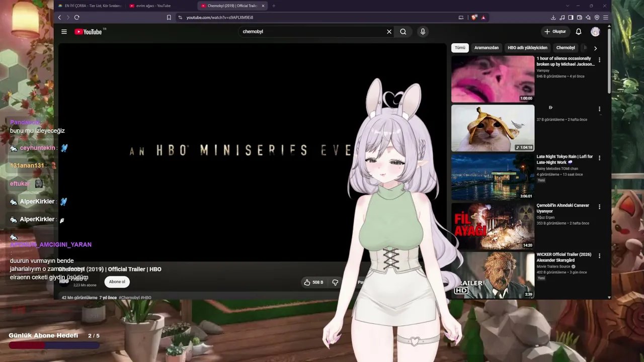
Task: Open the YouTube account avatar menu
Action: click(595, 32)
